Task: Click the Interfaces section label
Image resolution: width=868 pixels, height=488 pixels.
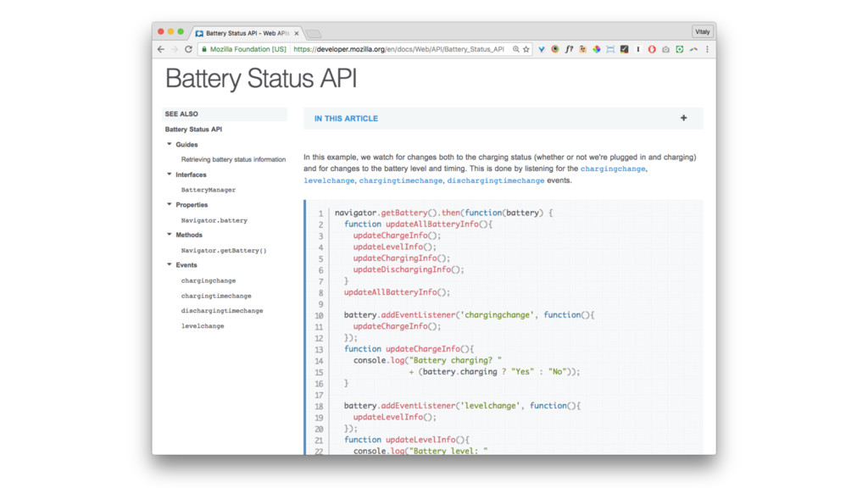Action: [x=191, y=175]
